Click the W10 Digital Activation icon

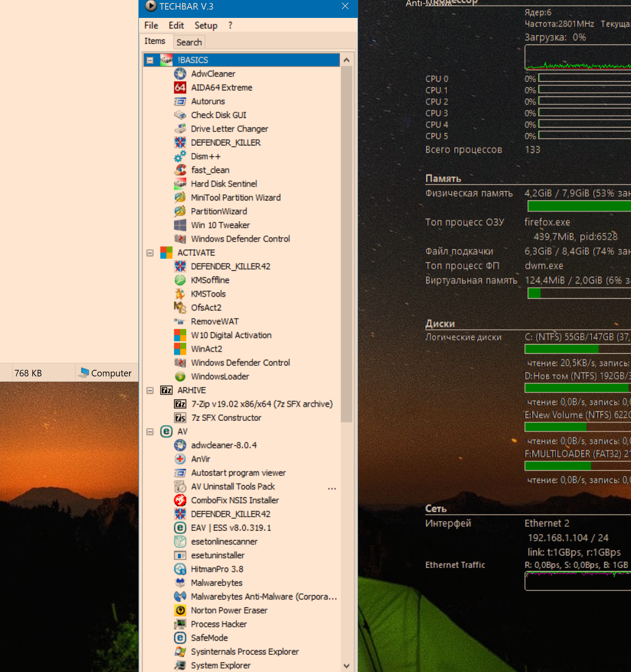(x=180, y=335)
